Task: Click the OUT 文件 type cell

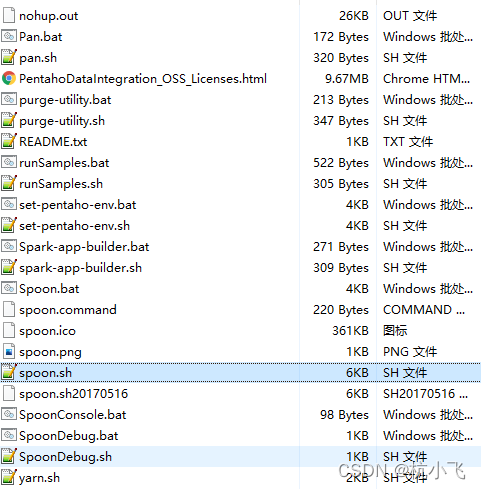Action: (410, 16)
